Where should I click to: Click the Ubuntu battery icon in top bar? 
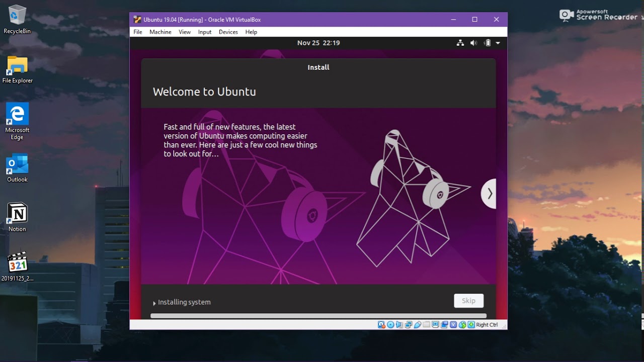[487, 43]
